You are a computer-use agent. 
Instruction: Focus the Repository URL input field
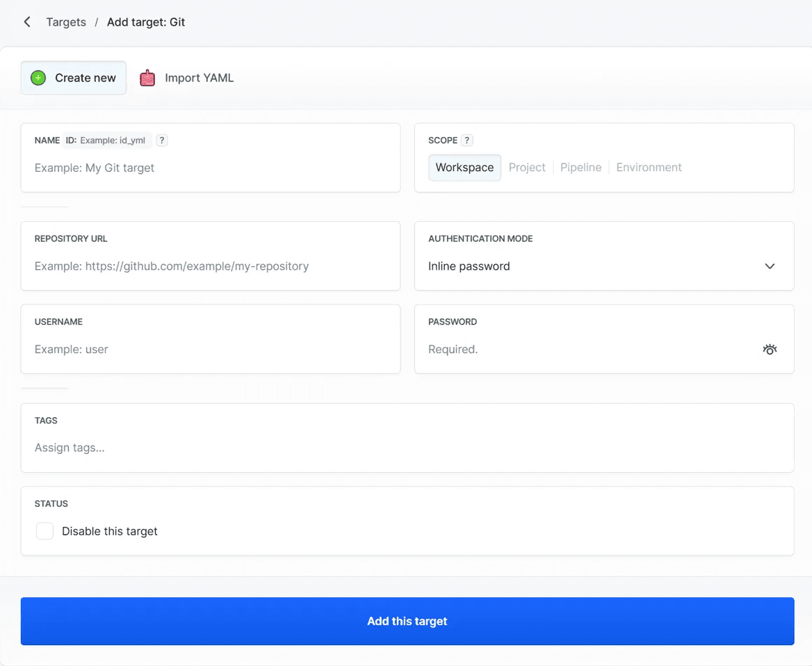point(210,266)
